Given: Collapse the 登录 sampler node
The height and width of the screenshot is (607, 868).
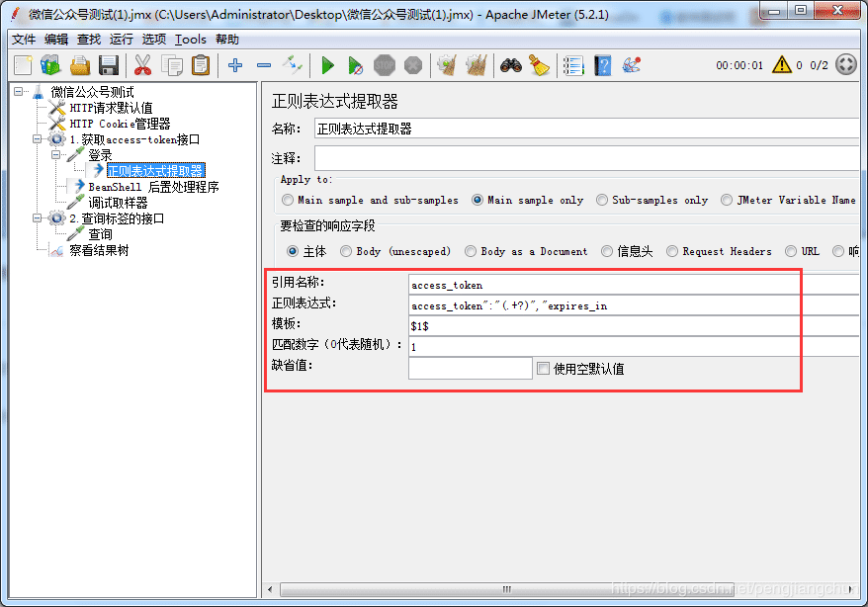Looking at the screenshot, I should tap(56, 155).
